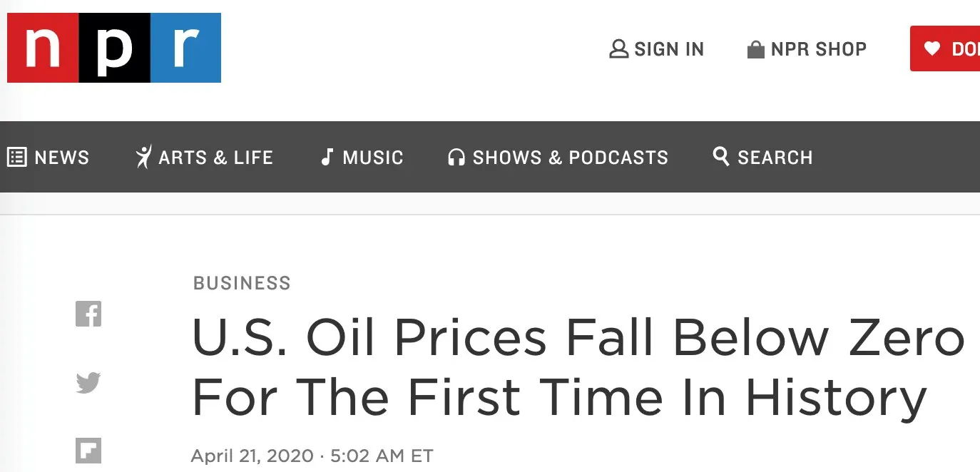Open the Business category link

(x=242, y=283)
